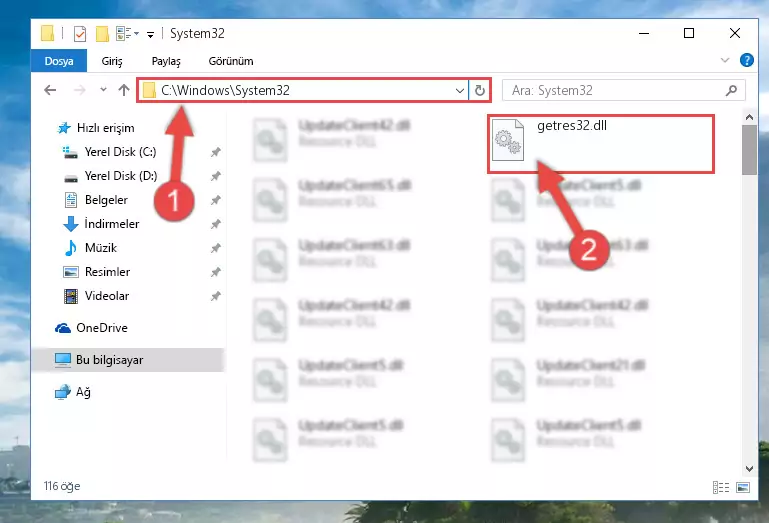Open the Görünüm ribbon tab
769x523 pixels.
coord(231,61)
